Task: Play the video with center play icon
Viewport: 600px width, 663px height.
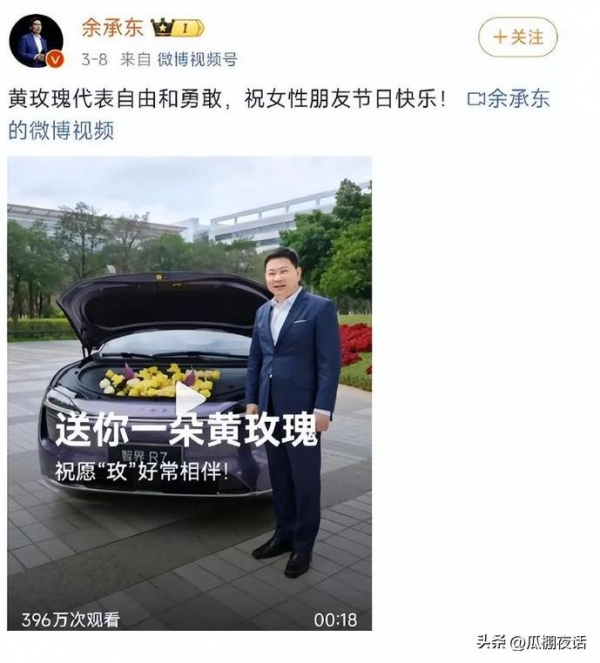Action: (x=190, y=400)
